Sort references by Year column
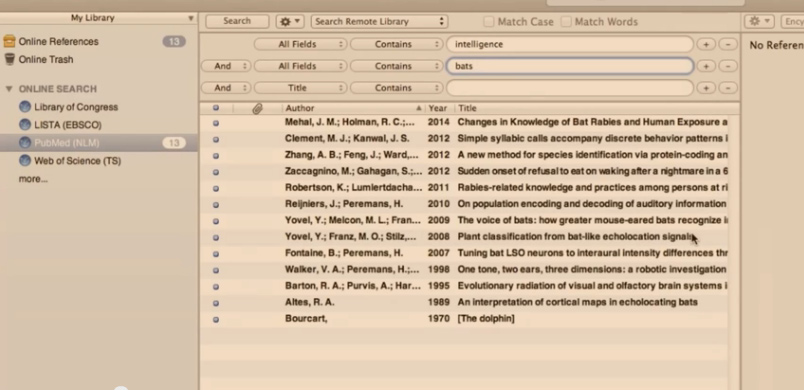This screenshot has width=804, height=390. (438, 108)
